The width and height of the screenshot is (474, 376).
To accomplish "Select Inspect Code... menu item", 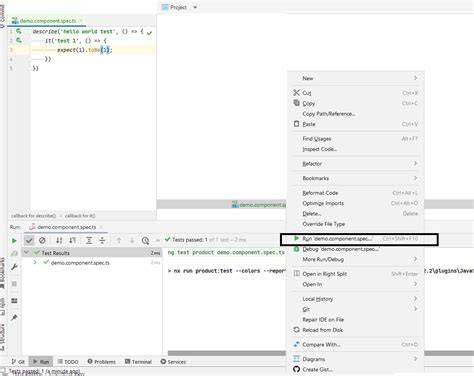I will pos(355,149).
